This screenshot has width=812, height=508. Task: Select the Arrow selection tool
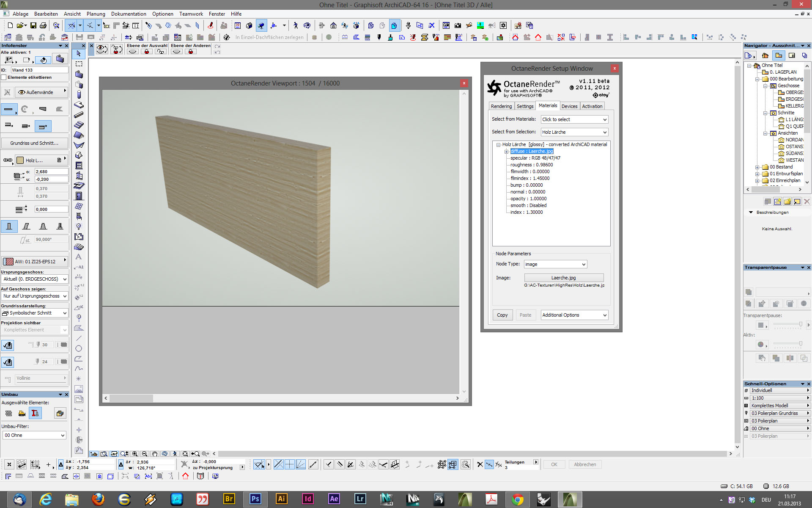pos(79,54)
